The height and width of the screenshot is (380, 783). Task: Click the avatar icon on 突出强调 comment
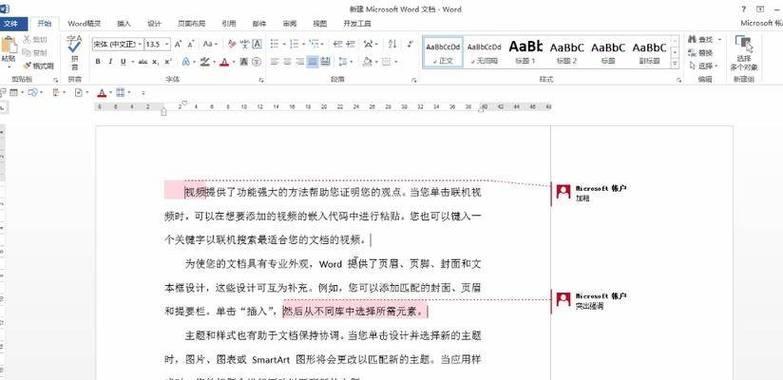pyautogui.click(x=563, y=300)
